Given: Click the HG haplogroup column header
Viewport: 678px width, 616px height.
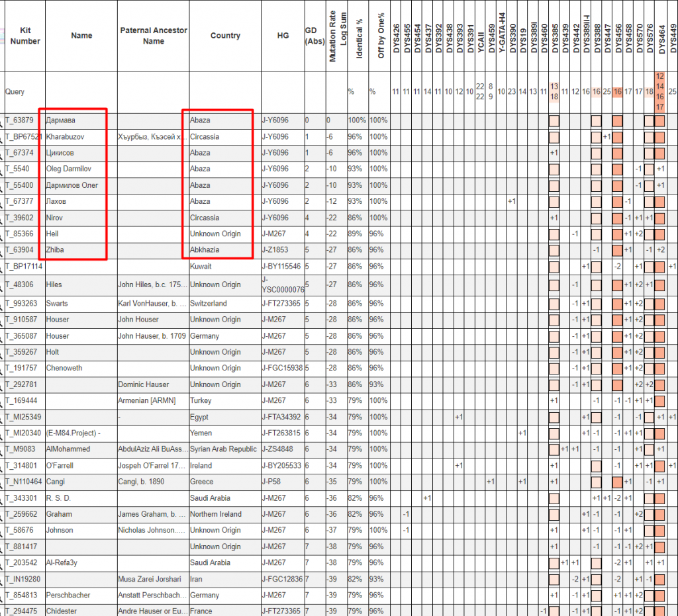Looking at the screenshot, I should tap(283, 36).
